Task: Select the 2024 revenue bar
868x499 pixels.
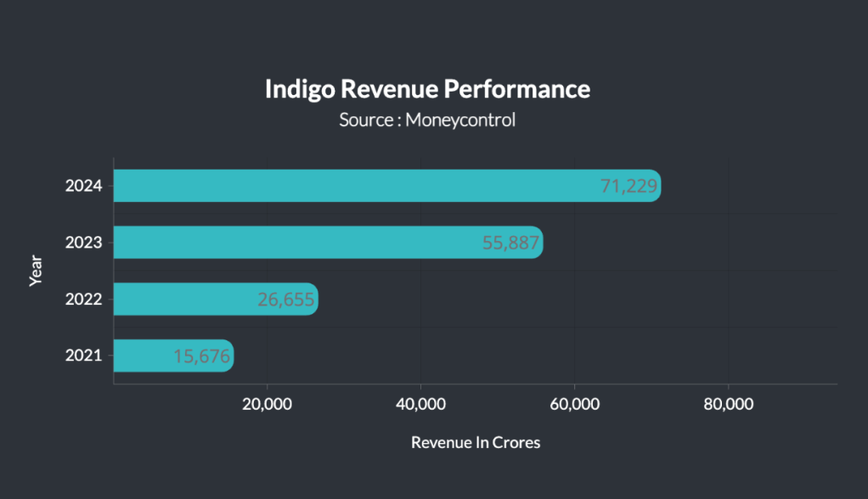Action: point(357,186)
